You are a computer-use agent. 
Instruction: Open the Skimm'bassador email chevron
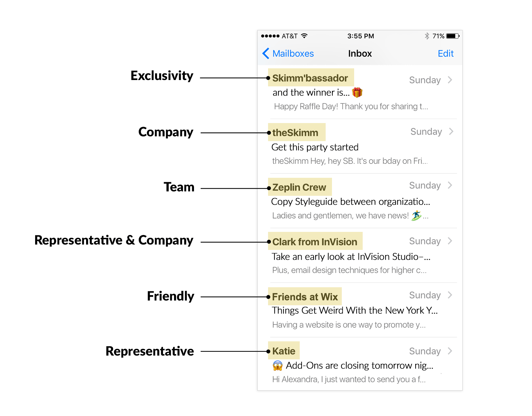[x=450, y=80]
